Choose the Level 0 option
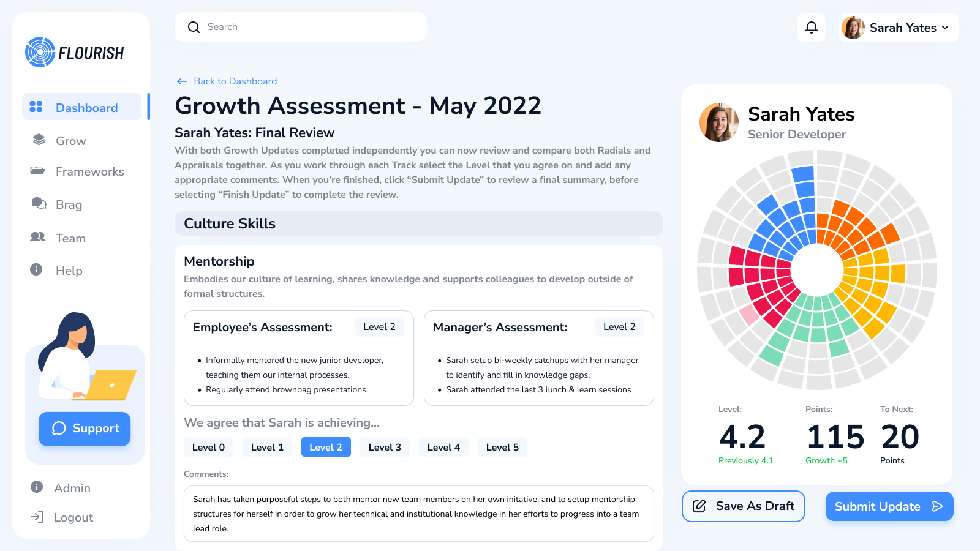This screenshot has width=980, height=551. pos(208,447)
